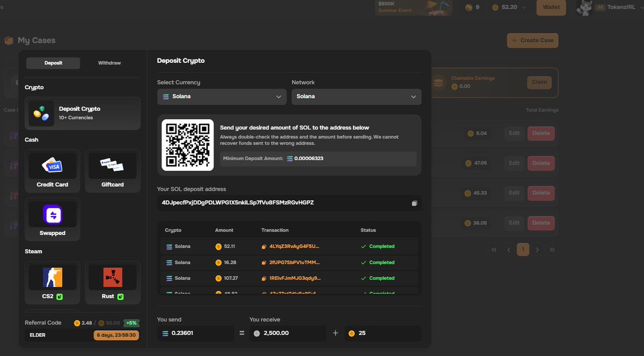Switch to the Withdraw tab

[x=109, y=63]
